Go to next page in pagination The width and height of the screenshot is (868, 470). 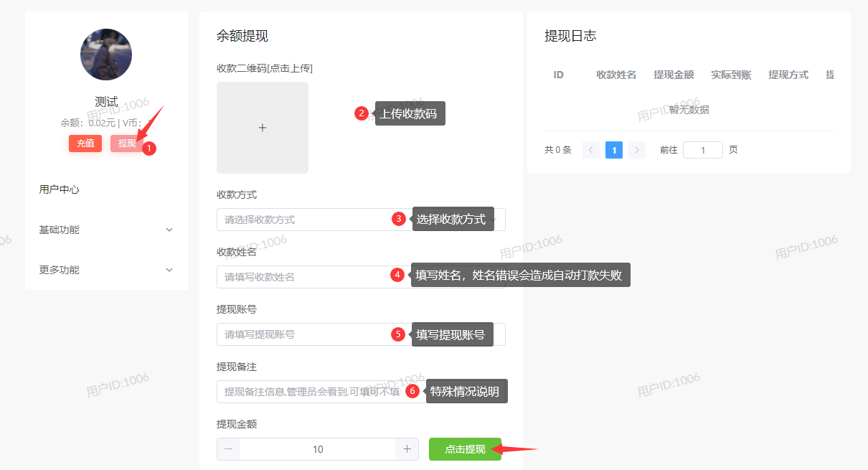point(637,150)
